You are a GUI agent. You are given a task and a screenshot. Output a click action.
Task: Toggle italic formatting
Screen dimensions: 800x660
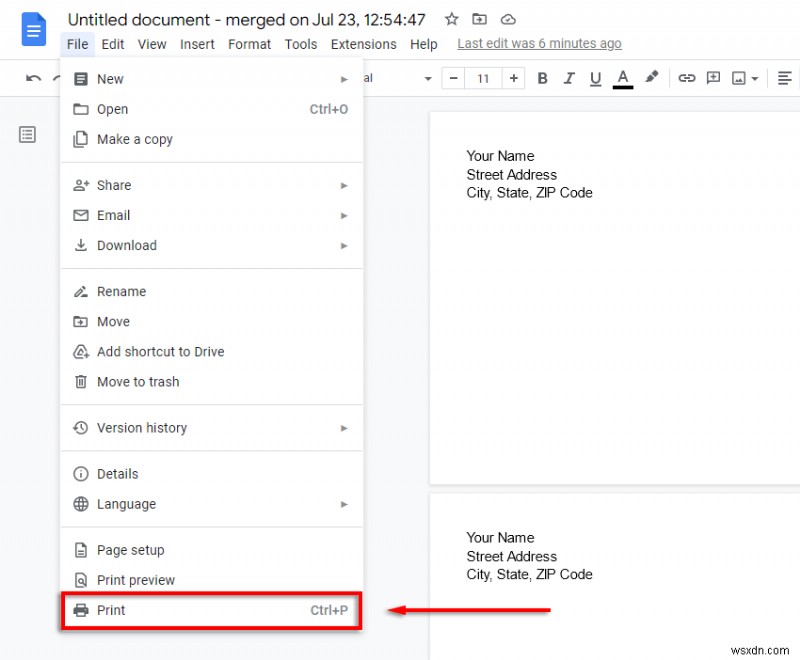[x=568, y=78]
